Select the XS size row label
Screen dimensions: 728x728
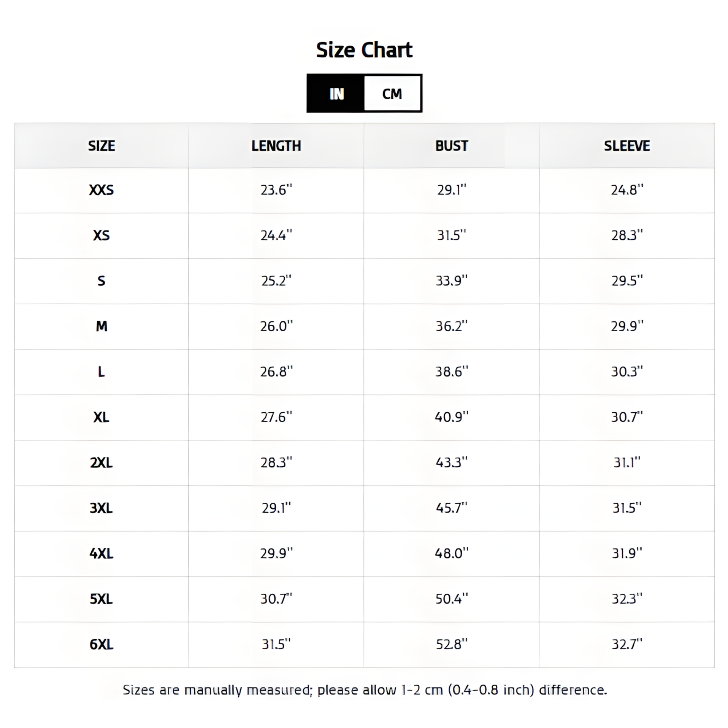coord(101,236)
